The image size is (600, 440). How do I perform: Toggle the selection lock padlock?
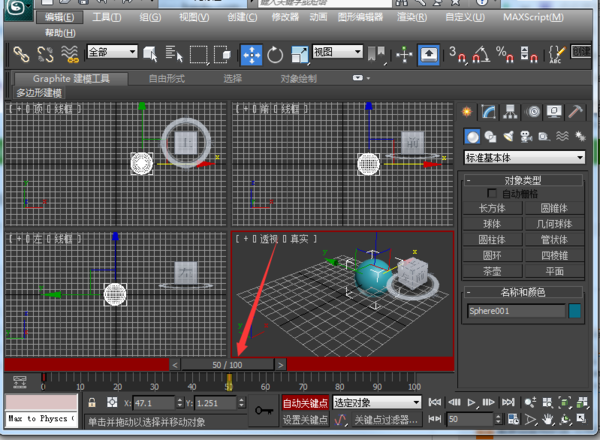pos(92,402)
